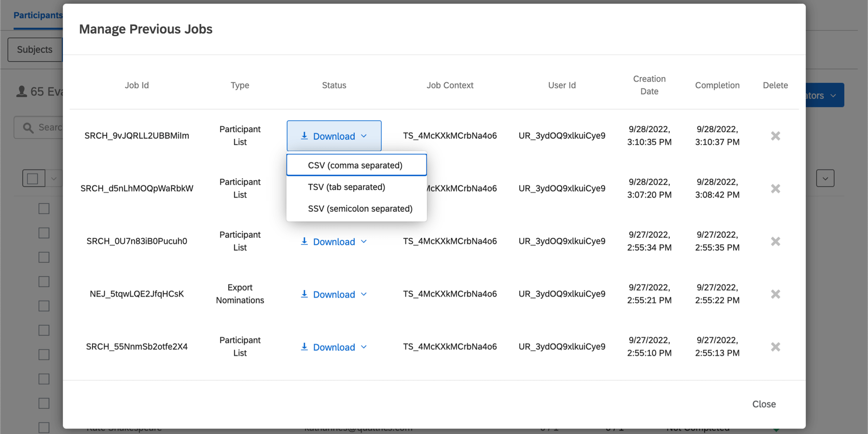Delete job SRCH_0U7n83iB0Pucuh0
Image resolution: width=868 pixels, height=434 pixels.
pyautogui.click(x=775, y=241)
